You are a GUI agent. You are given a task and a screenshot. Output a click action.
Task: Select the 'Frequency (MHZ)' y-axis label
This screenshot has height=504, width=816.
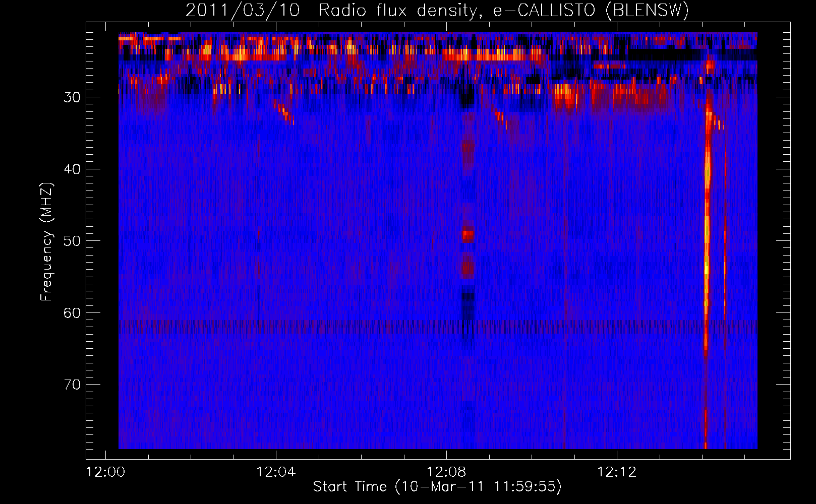pos(46,241)
